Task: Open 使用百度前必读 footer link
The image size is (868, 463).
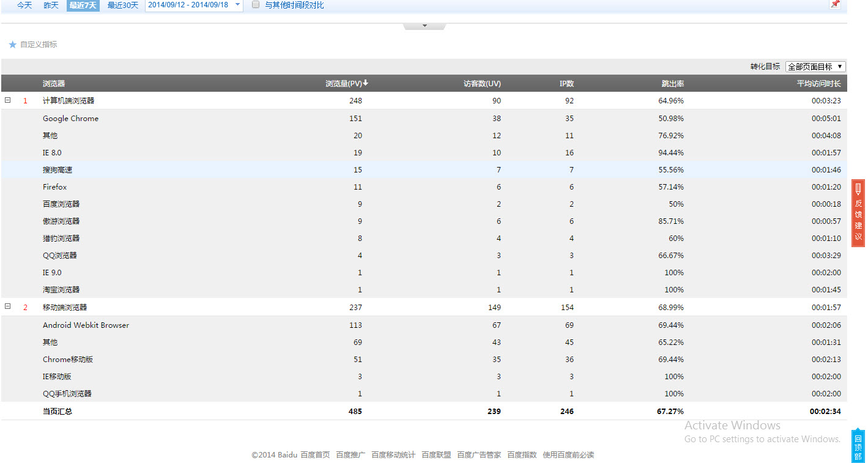Action: point(568,455)
